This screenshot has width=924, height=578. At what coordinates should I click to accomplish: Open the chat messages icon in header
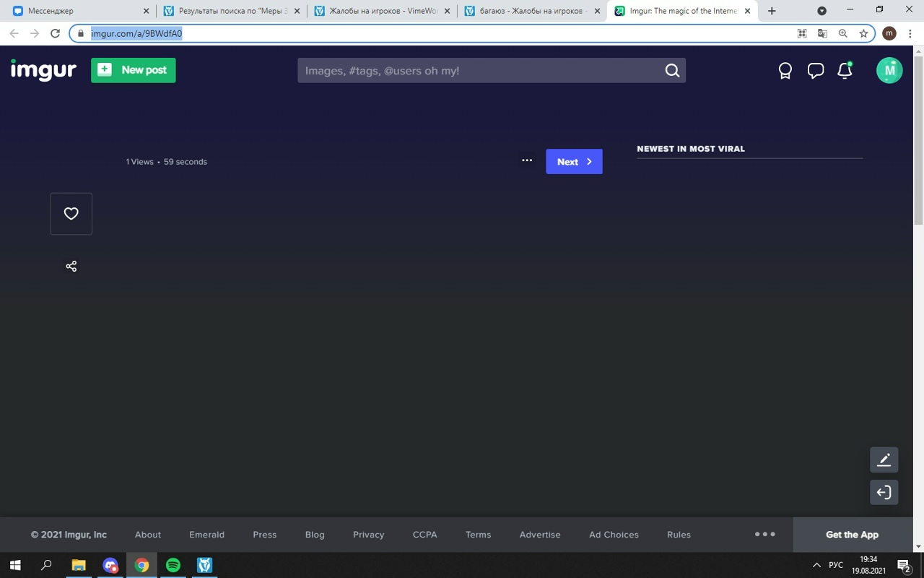[x=815, y=71]
